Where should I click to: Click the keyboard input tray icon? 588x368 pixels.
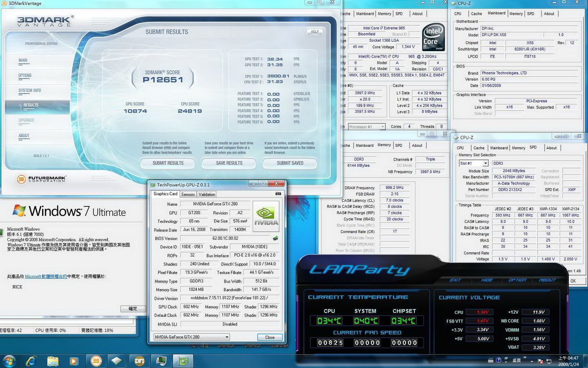491,360
